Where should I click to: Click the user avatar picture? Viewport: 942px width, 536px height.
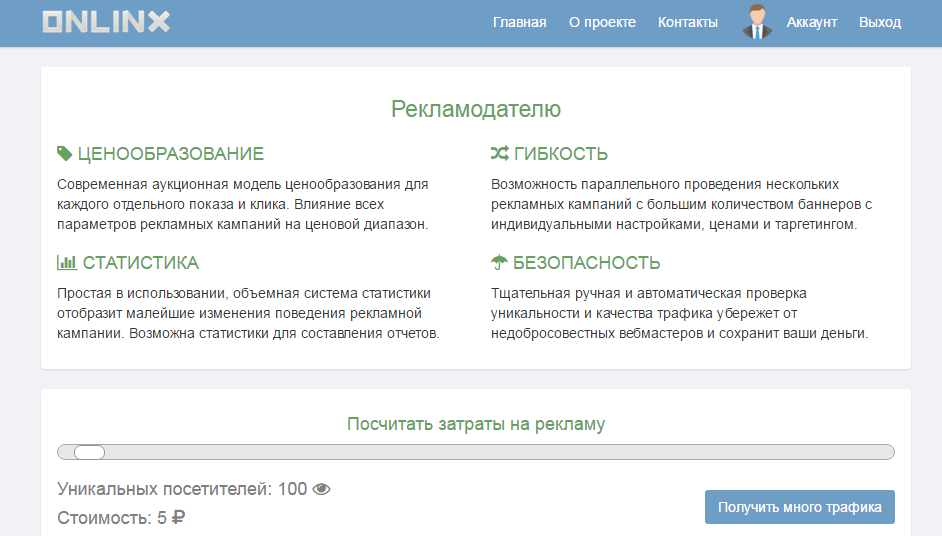(758, 22)
